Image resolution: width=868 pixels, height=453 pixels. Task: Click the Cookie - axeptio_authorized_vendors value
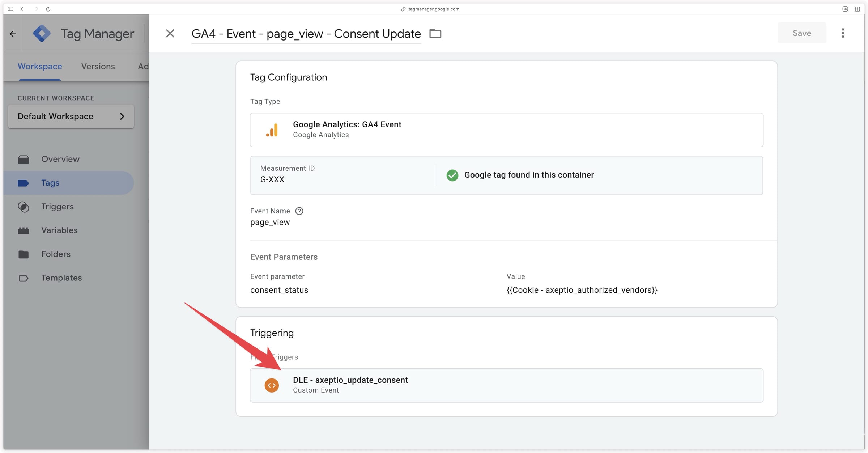(582, 290)
